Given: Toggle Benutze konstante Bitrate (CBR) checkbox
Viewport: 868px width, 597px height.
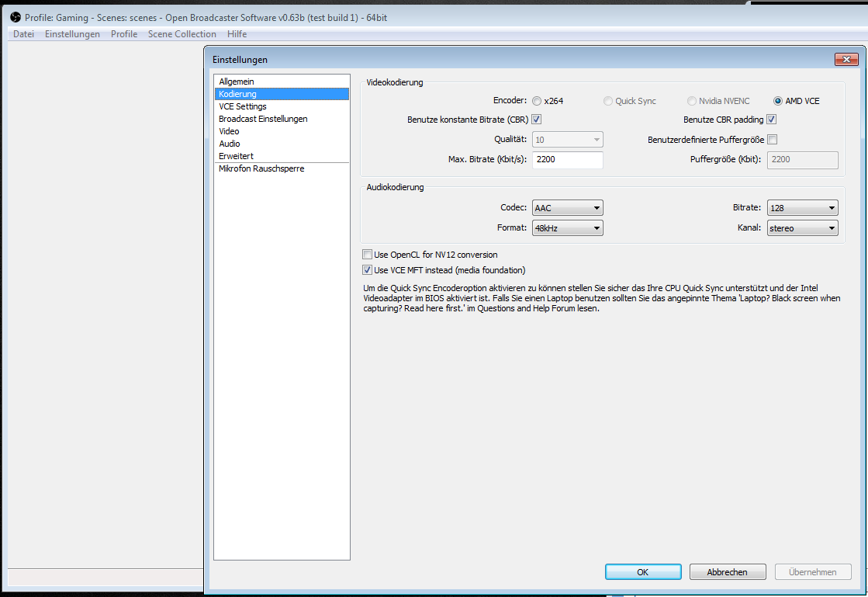Looking at the screenshot, I should coord(537,119).
